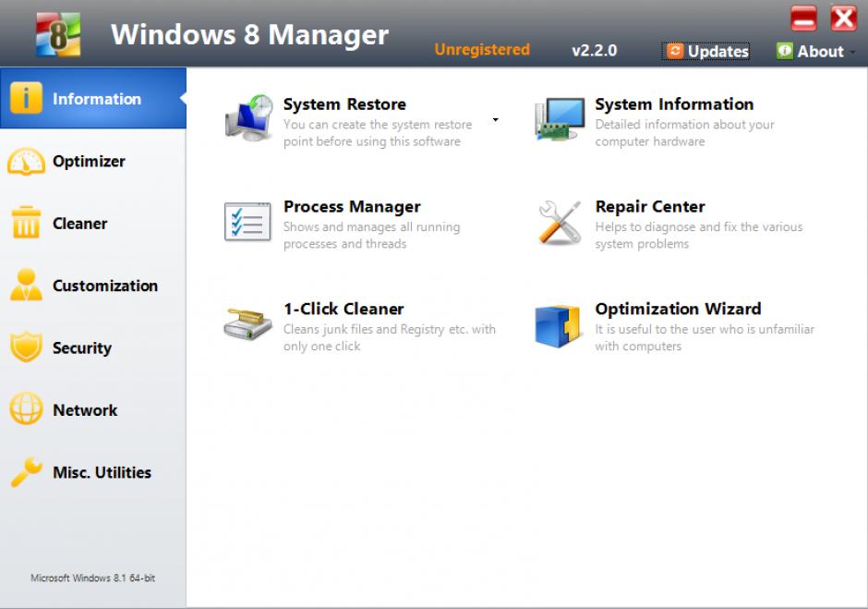
Task: Switch to the Misc. Utilities tab
Action: click(x=93, y=472)
